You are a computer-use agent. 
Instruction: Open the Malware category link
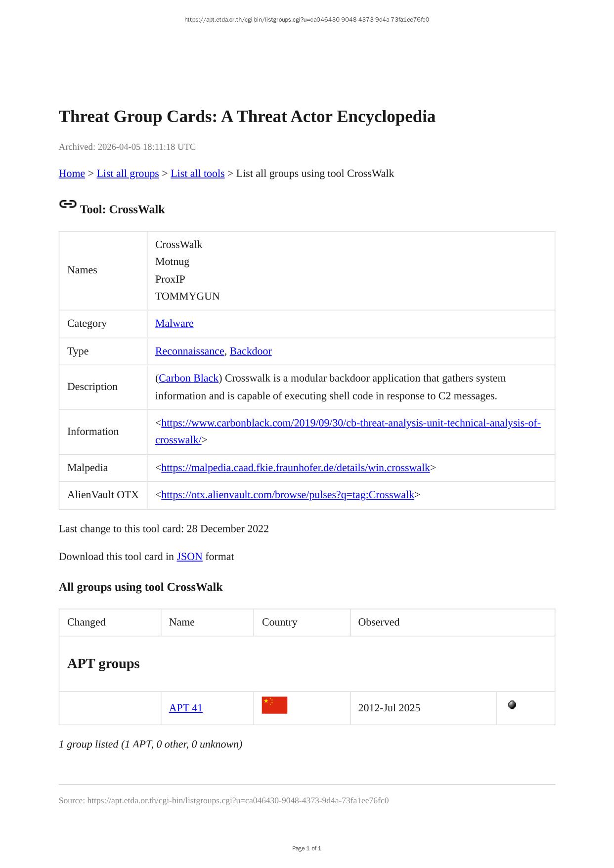point(174,323)
